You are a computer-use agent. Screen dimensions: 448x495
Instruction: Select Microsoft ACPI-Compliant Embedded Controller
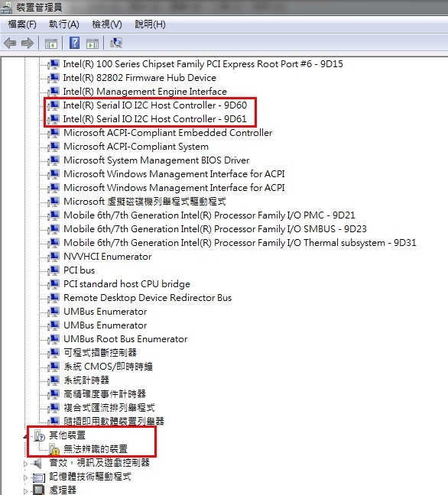[x=167, y=133]
